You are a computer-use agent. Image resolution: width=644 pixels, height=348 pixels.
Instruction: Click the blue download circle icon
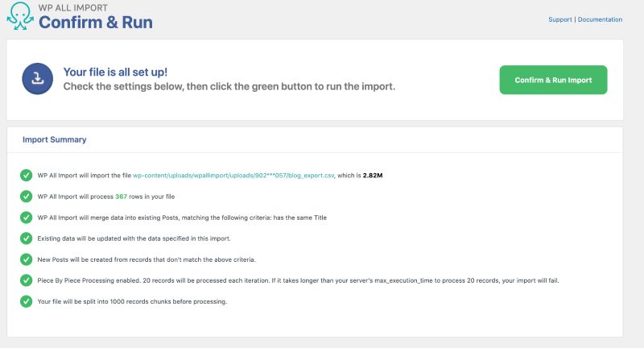pyautogui.click(x=37, y=78)
